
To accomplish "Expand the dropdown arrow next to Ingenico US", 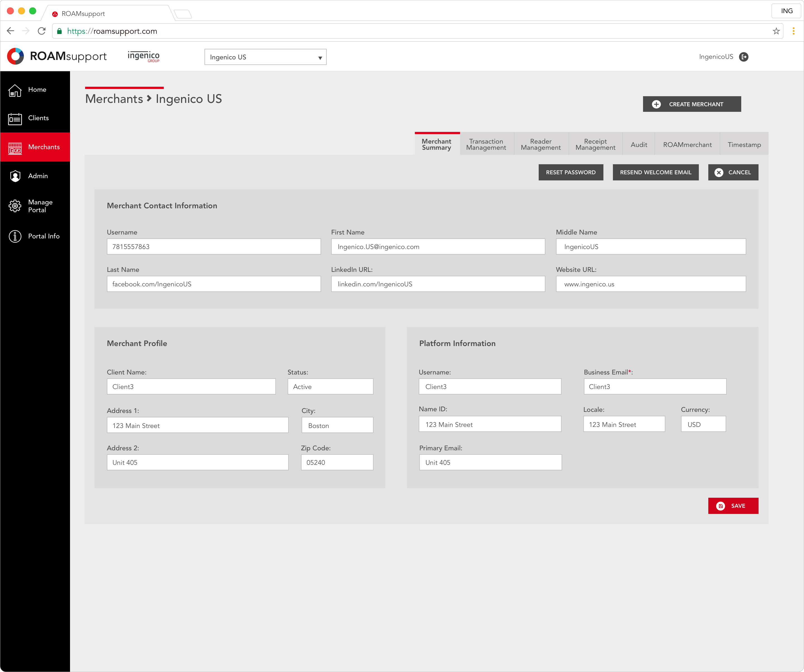I will point(320,58).
